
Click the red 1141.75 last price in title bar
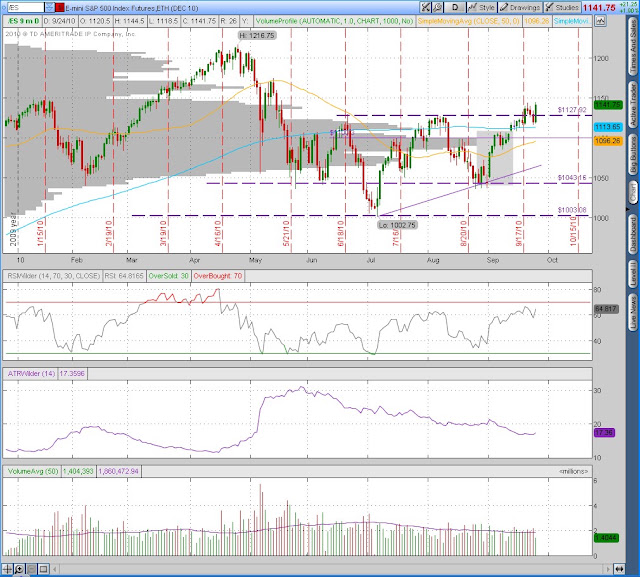click(599, 8)
